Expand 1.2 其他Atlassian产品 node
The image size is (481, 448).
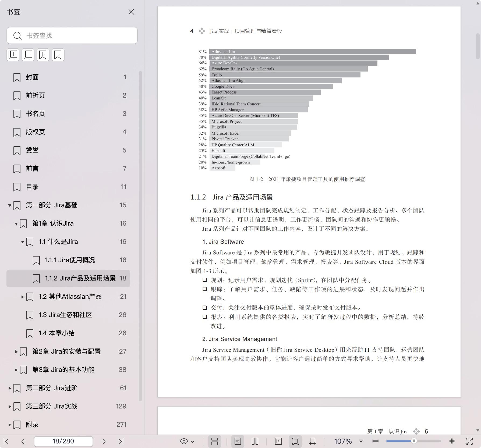point(23,297)
